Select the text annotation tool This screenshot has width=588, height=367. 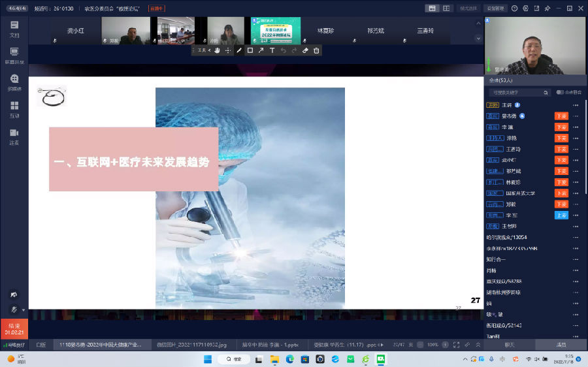point(272,50)
